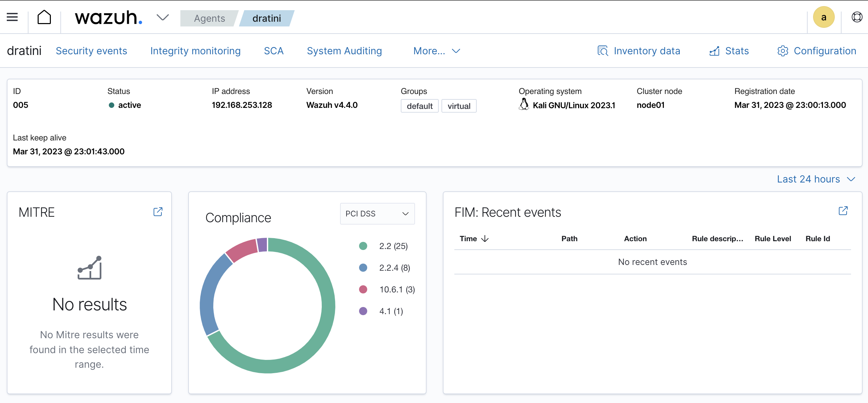The image size is (868, 403).
Task: Click the user profile avatar icon
Action: tap(824, 18)
